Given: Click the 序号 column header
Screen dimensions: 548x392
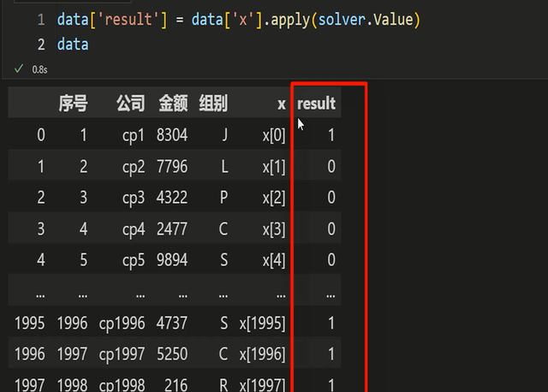Looking at the screenshot, I should point(73,104).
